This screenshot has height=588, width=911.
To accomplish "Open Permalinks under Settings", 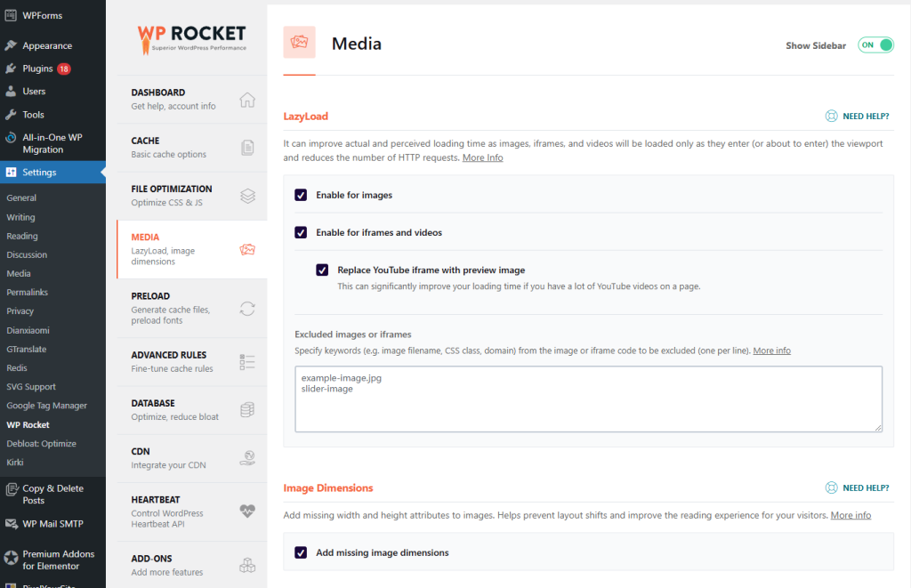I will click(27, 293).
